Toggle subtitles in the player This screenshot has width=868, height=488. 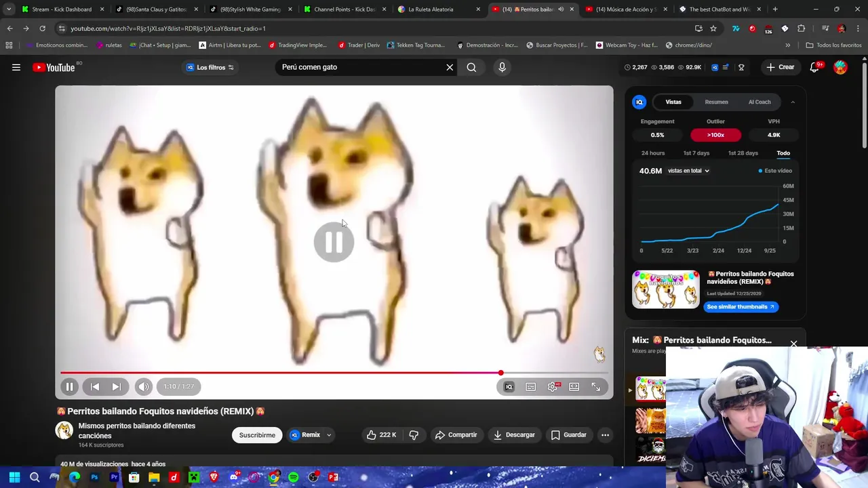(531, 386)
